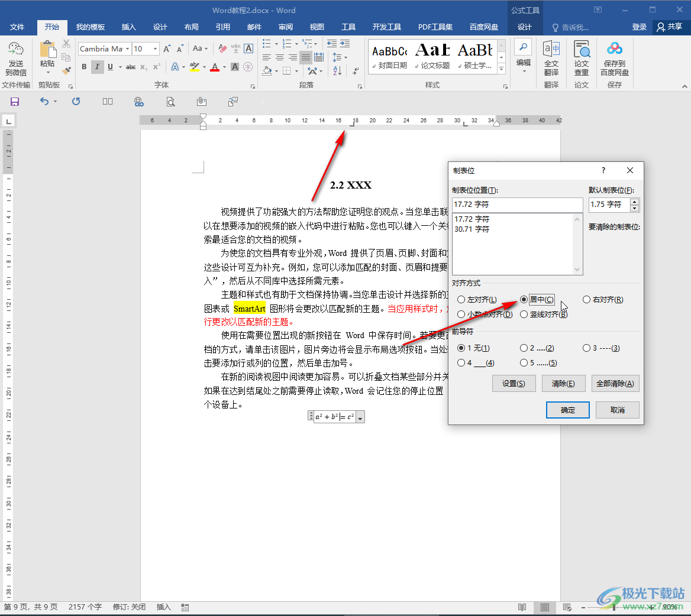
Task: Switch to 布局 Layout tab
Action: click(x=191, y=27)
